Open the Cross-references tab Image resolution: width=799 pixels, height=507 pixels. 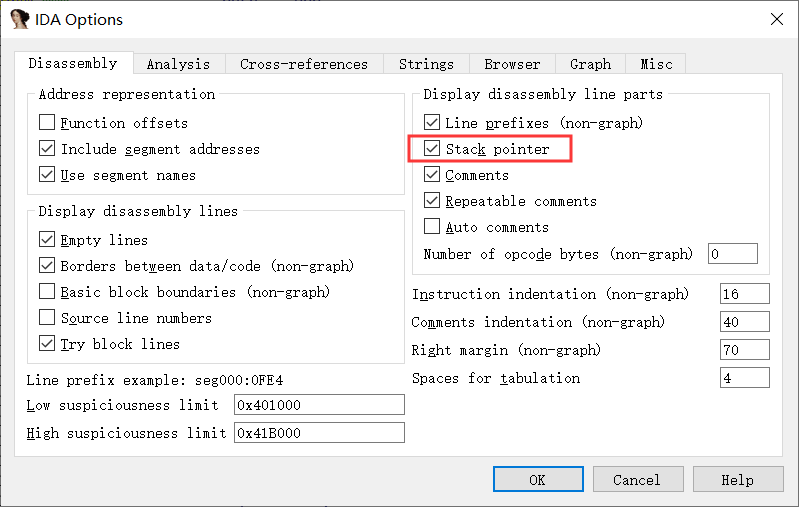(304, 64)
